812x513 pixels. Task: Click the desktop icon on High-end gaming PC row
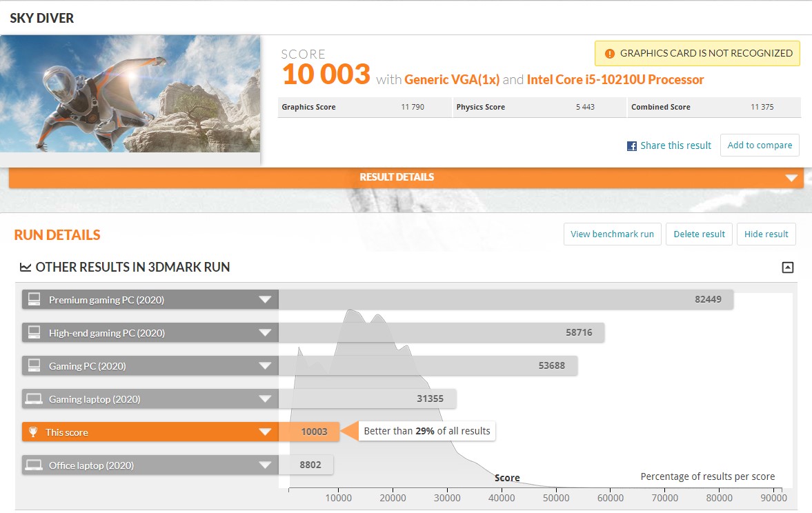[34, 332]
